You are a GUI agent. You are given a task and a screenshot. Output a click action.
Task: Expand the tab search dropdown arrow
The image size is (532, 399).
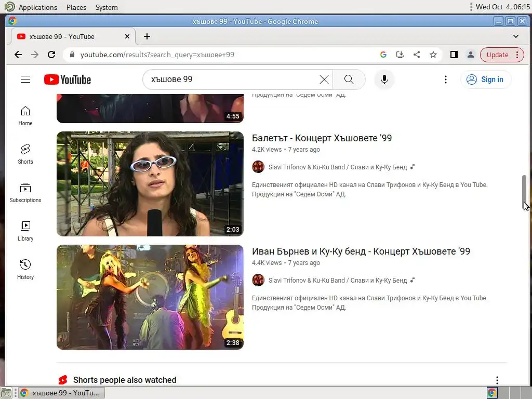[516, 36]
